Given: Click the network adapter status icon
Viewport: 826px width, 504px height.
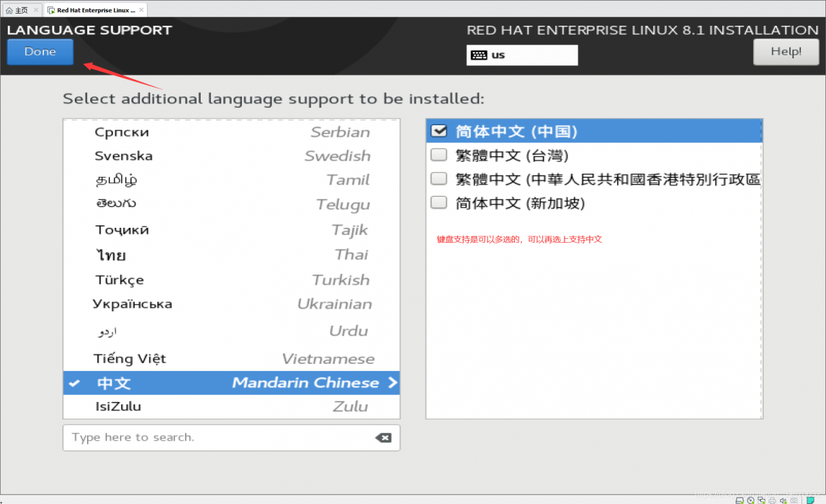Looking at the screenshot, I should pyautogui.click(x=761, y=500).
